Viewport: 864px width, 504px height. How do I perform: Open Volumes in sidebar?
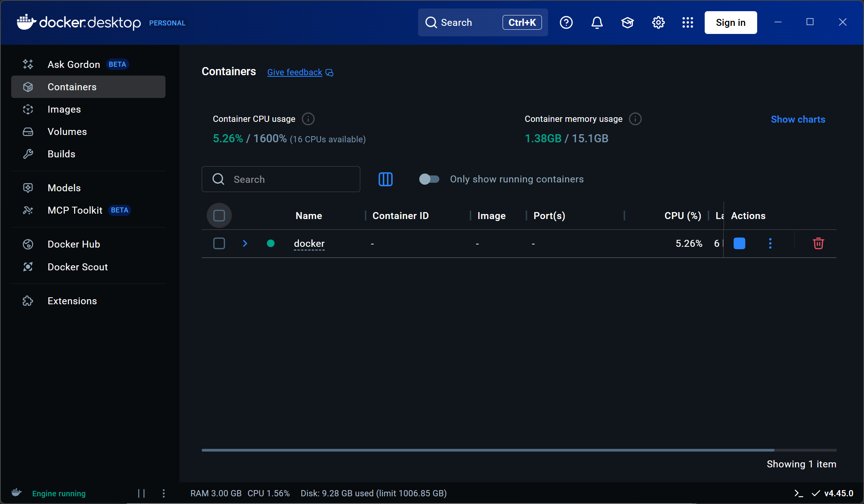pos(67,132)
